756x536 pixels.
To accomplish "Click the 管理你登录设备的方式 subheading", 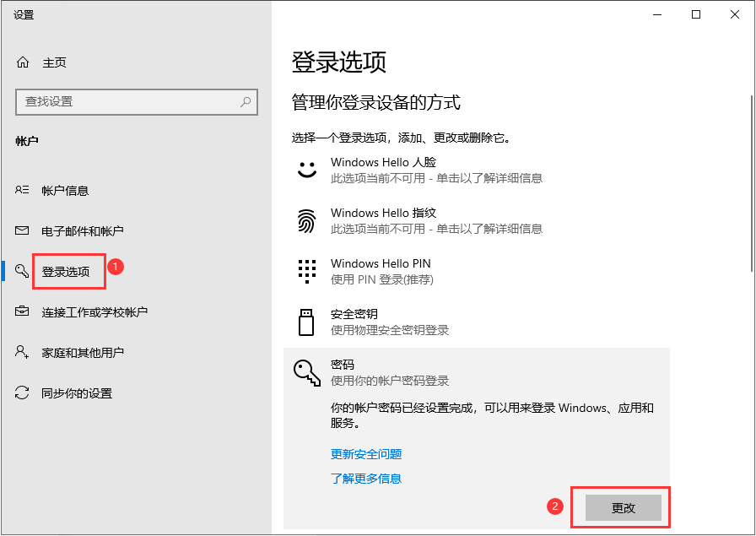I will coord(376,102).
